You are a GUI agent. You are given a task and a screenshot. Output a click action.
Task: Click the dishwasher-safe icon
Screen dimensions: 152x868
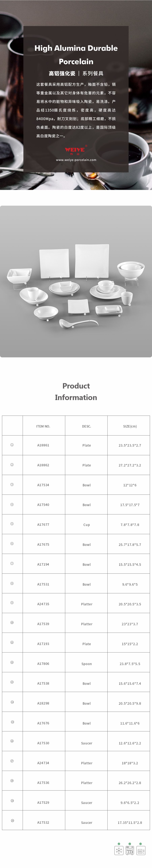tap(130, 850)
